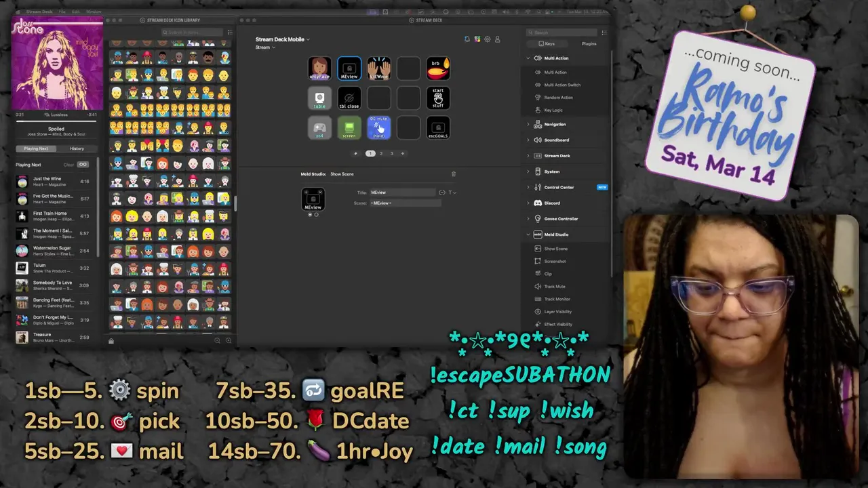
Task: Expand the Discord category
Action: [x=528, y=203]
